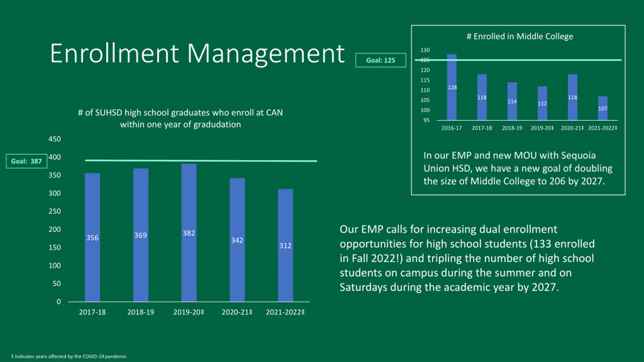Click the Enrollment Management slide title
Image resolution: width=644 pixels, height=362 pixels.
coord(197,54)
